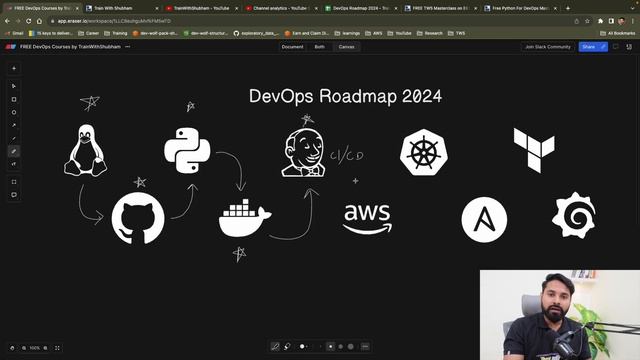The height and width of the screenshot is (360, 640).
Task: Click the browser home button
Action: [39, 21]
